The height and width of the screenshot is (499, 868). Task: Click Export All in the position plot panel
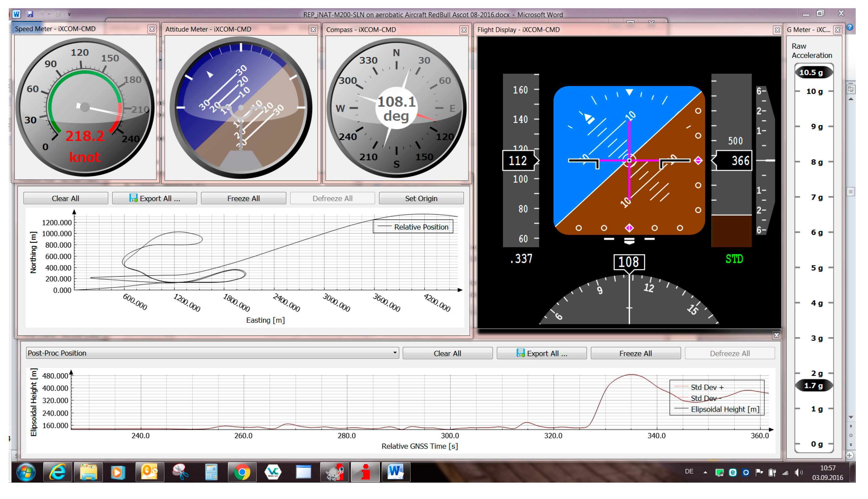click(x=154, y=198)
